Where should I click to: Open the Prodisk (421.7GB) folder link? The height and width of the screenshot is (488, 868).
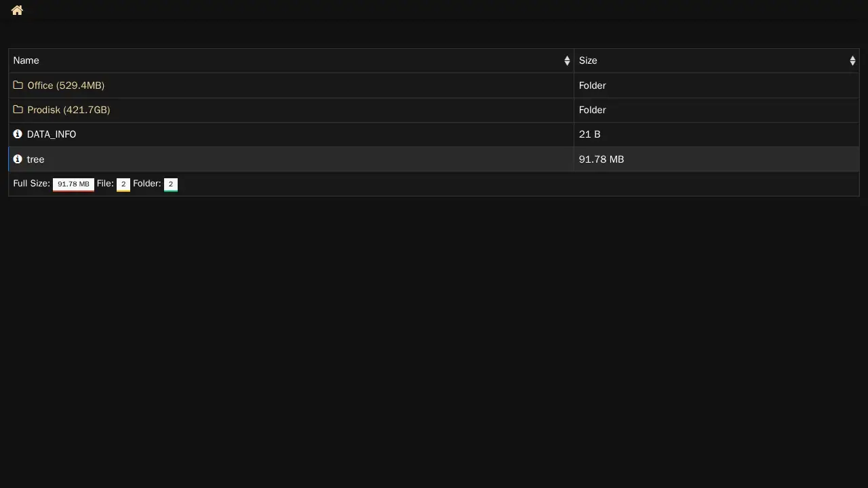pos(68,110)
